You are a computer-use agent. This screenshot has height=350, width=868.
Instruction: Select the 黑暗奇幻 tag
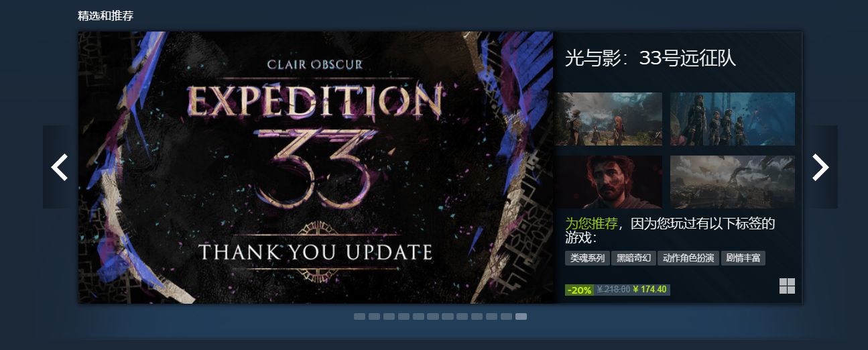(x=633, y=258)
